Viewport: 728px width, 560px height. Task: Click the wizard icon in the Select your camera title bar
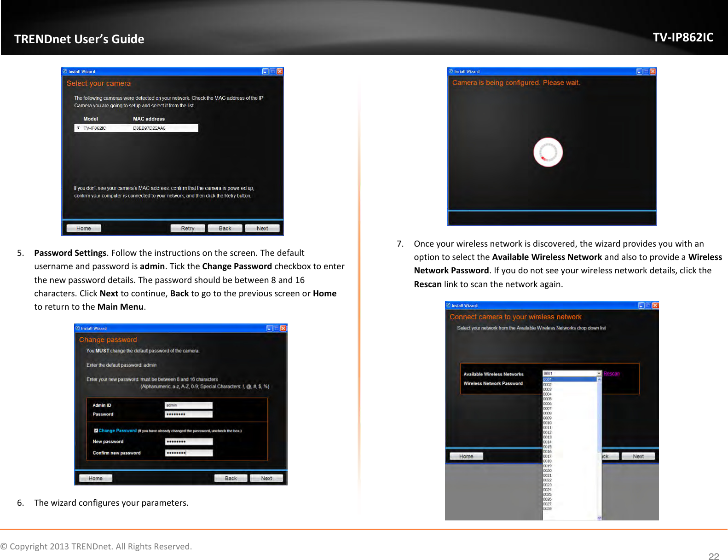pyautogui.click(x=65, y=71)
